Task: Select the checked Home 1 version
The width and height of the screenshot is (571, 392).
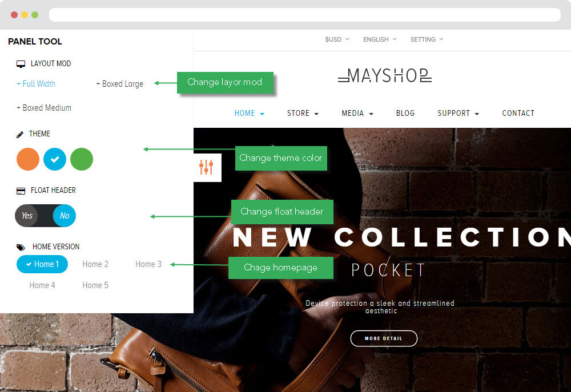Action: pyautogui.click(x=42, y=264)
